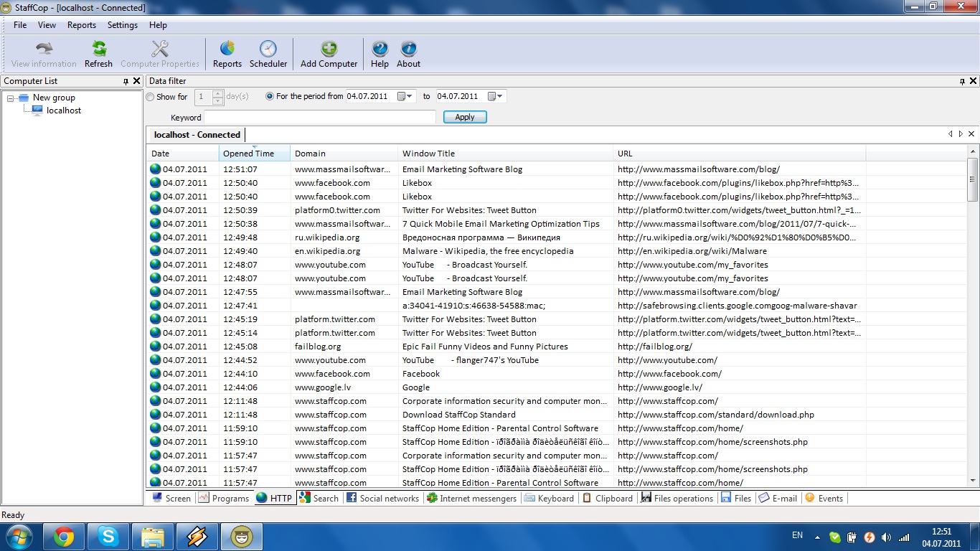
Task: Switch to the Programs tab
Action: (x=224, y=498)
